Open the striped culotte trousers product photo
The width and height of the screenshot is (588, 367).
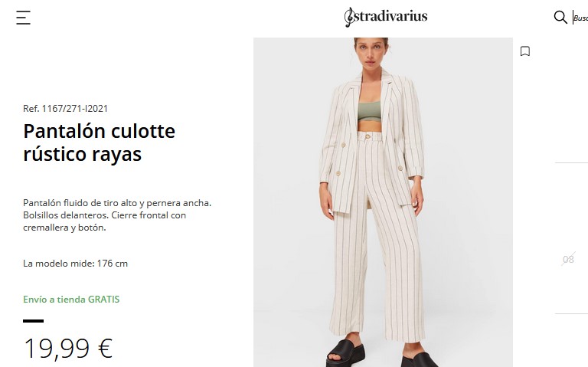[x=383, y=202]
